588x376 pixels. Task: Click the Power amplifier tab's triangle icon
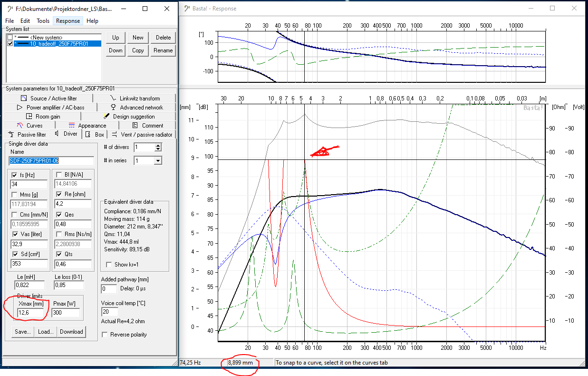[19, 108]
